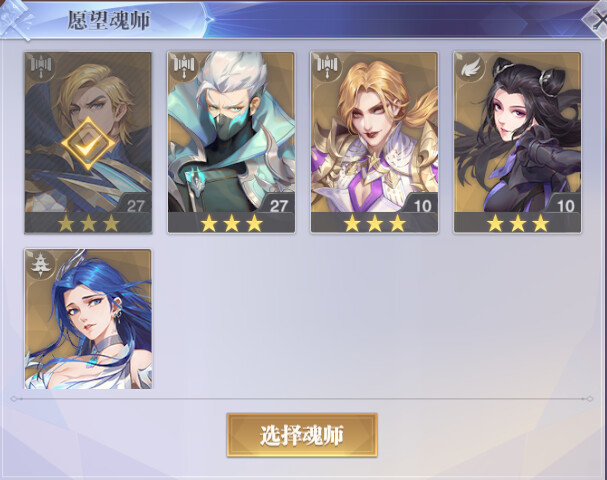Click the three stars under black-haired woman
Image resolution: width=607 pixels, height=480 pixels.
(x=518, y=223)
